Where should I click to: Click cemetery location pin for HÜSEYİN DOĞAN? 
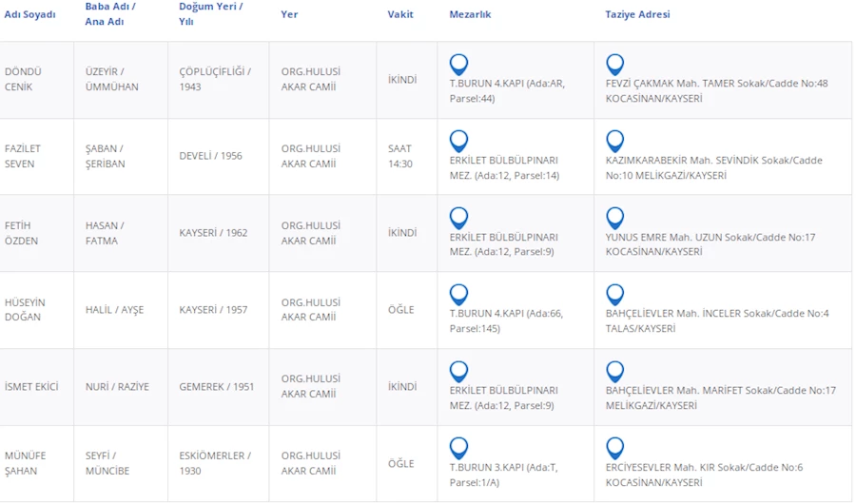pos(458,295)
